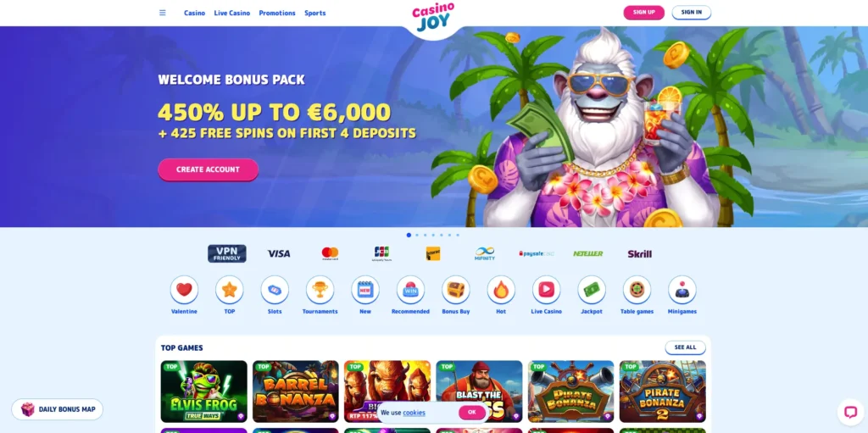Choose the Tournaments trophy icon
The width and height of the screenshot is (868, 433).
click(320, 290)
